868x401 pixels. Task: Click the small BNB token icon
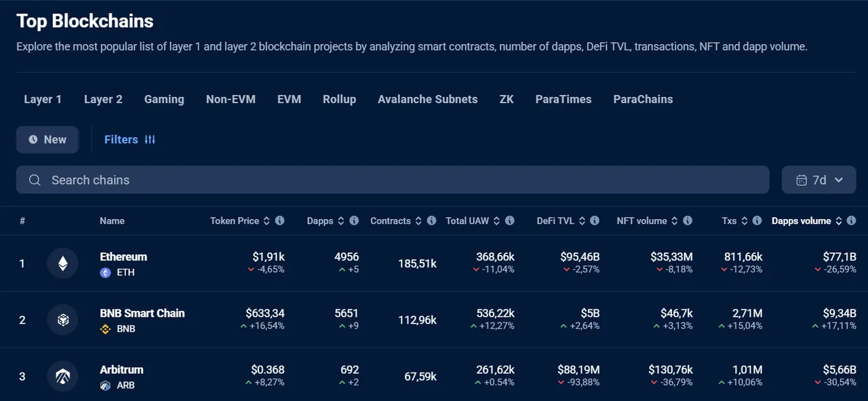[105, 328]
